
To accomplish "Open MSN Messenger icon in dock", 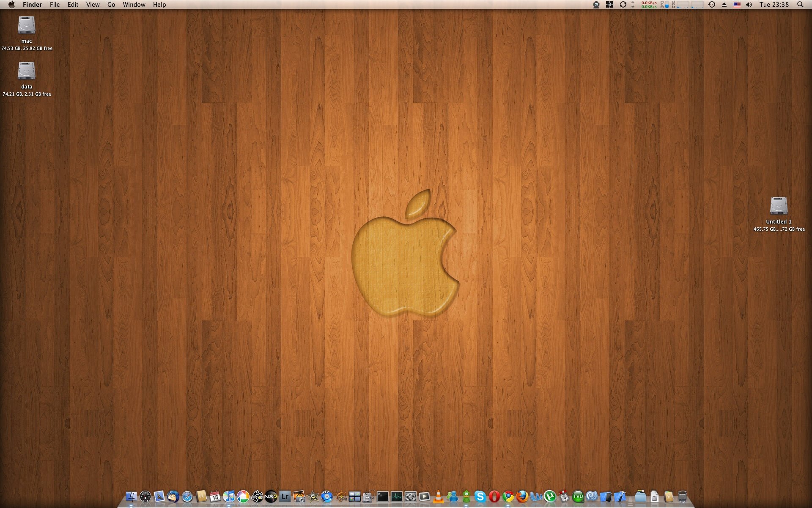I will pos(453,496).
